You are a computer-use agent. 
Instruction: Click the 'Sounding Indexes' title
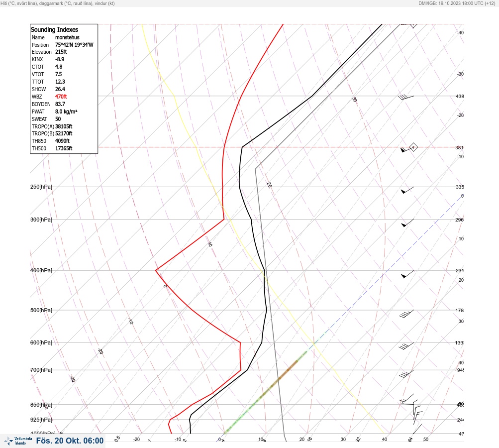click(x=54, y=29)
